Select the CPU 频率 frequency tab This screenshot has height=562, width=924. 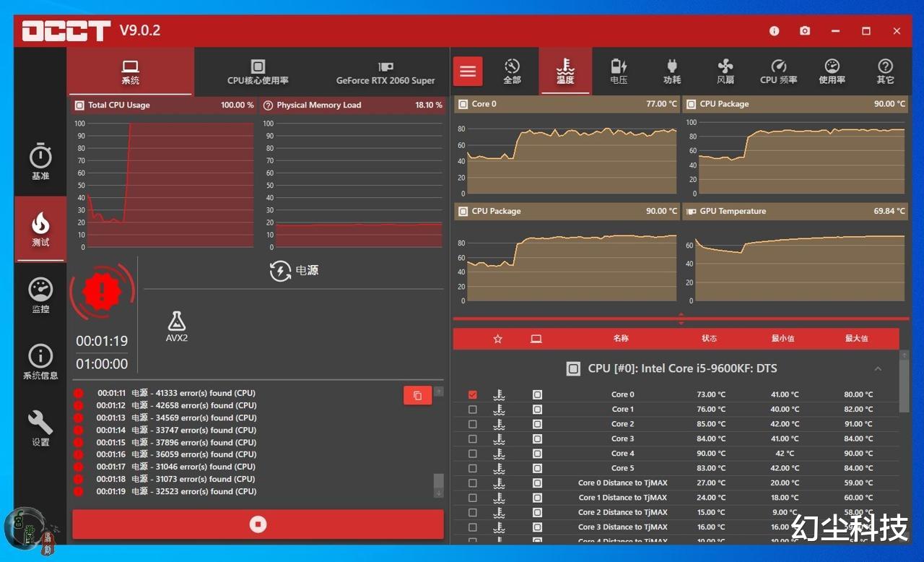(779, 71)
